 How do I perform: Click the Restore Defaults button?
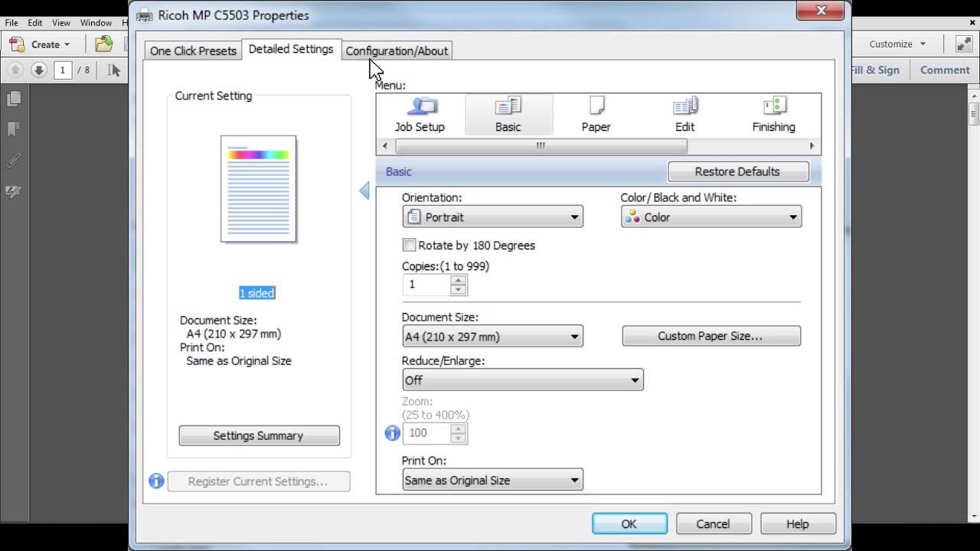[738, 171]
